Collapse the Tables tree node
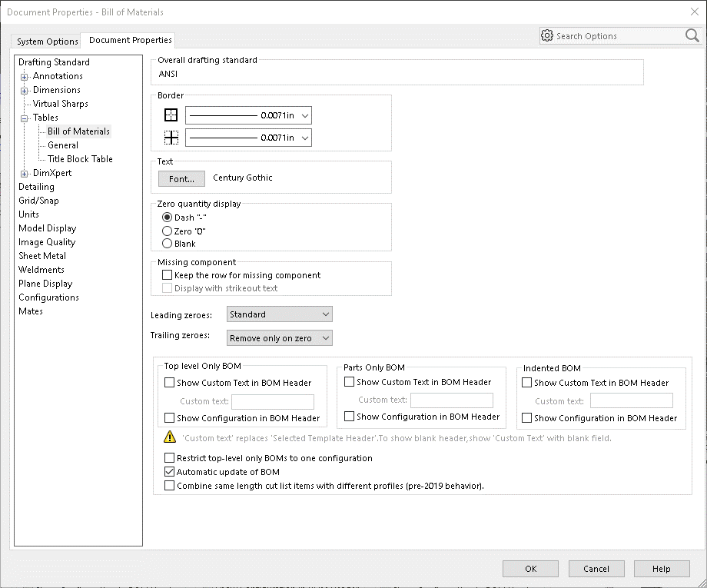This screenshot has width=707, height=588. point(24,118)
